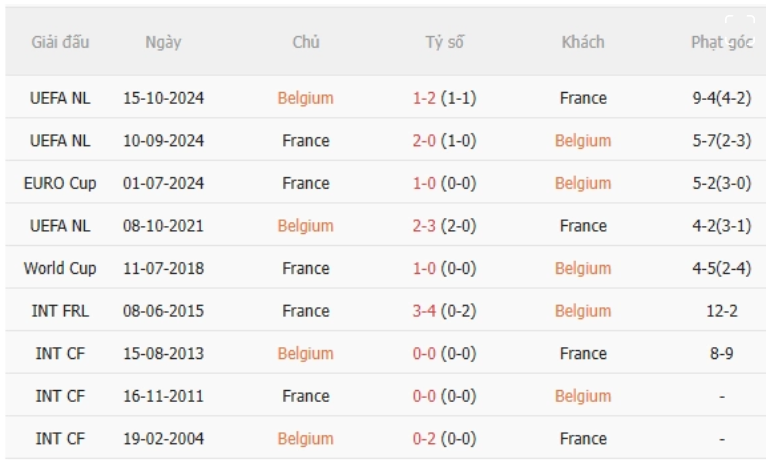Image resolution: width=772 pixels, height=462 pixels.
Task: Open Belgium away link in 16-11-2011 match
Action: (583, 396)
